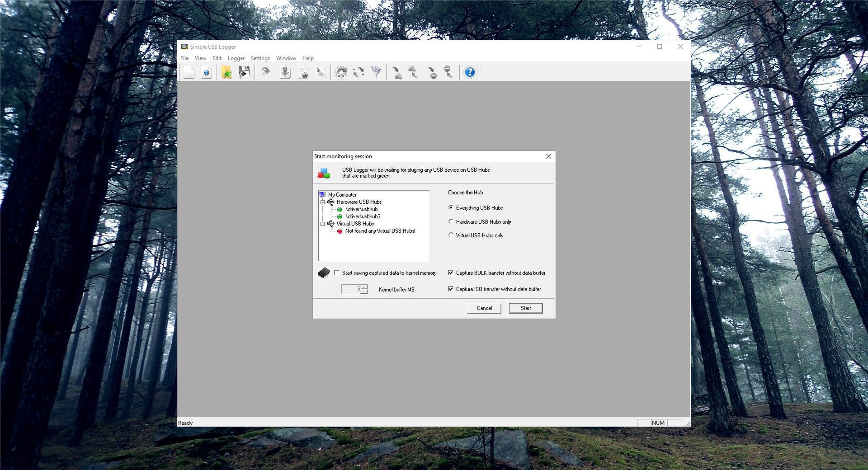Screen dimensions: 868x470
Task: Cancel the Start monitoring session dialog
Action: pyautogui.click(x=484, y=308)
